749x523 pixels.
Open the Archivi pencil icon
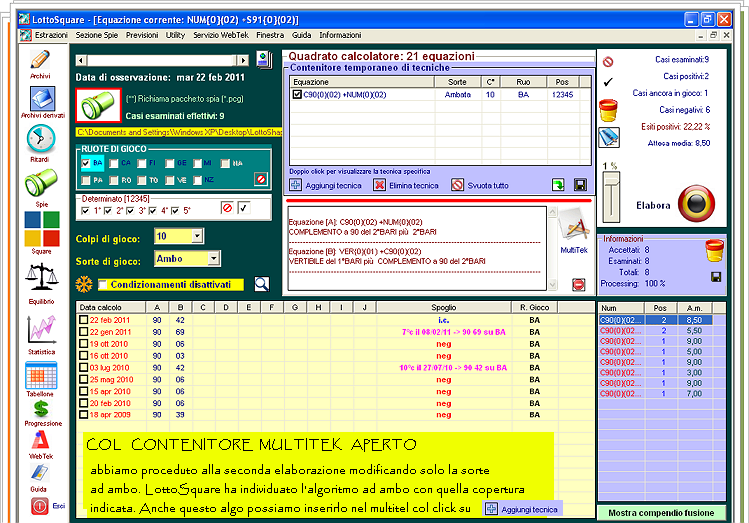tap(41, 60)
